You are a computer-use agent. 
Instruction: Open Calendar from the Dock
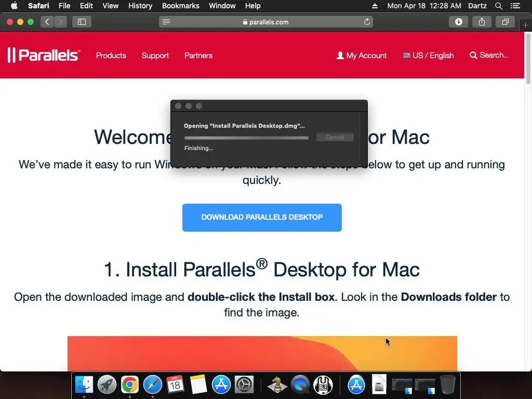pos(176,385)
